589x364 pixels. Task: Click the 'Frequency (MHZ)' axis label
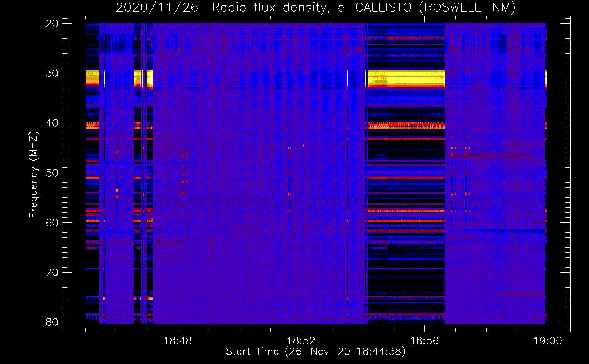click(33, 174)
